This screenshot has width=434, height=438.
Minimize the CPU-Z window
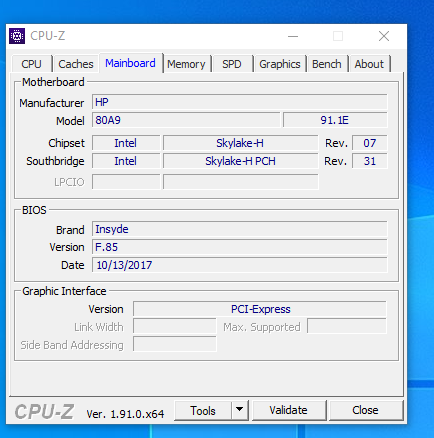click(293, 36)
